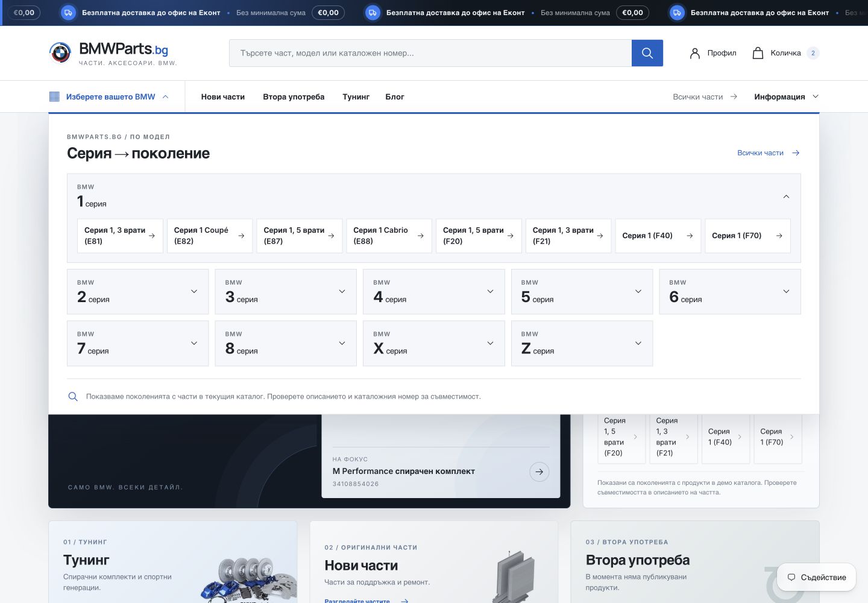The width and height of the screenshot is (868, 603).
Task: Collapse the 1 серия section
Action: pyautogui.click(x=786, y=197)
